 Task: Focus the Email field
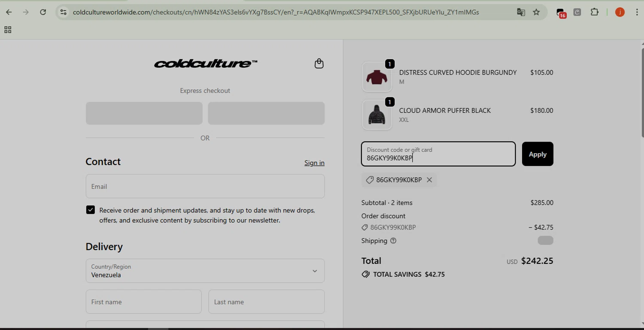[205, 186]
